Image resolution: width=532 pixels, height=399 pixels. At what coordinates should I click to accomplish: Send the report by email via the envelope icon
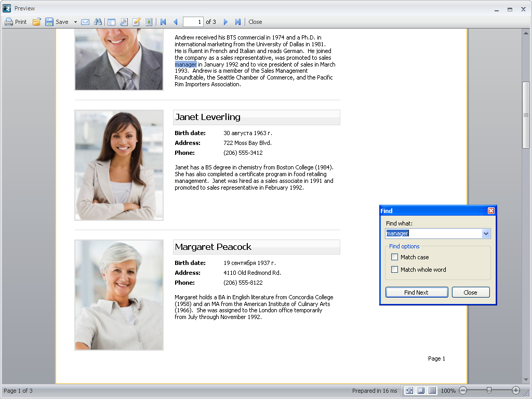pyautogui.click(x=85, y=22)
